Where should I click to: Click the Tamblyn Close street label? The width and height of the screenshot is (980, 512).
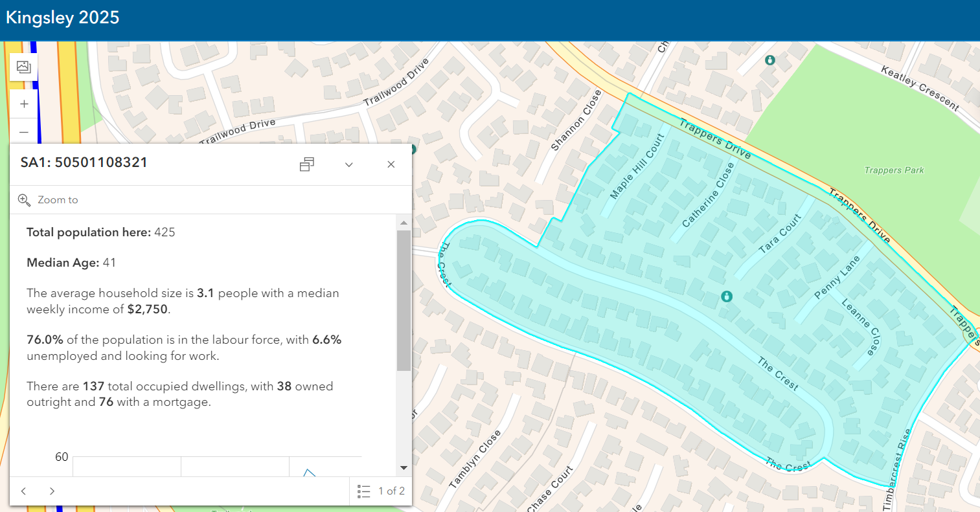(x=475, y=459)
